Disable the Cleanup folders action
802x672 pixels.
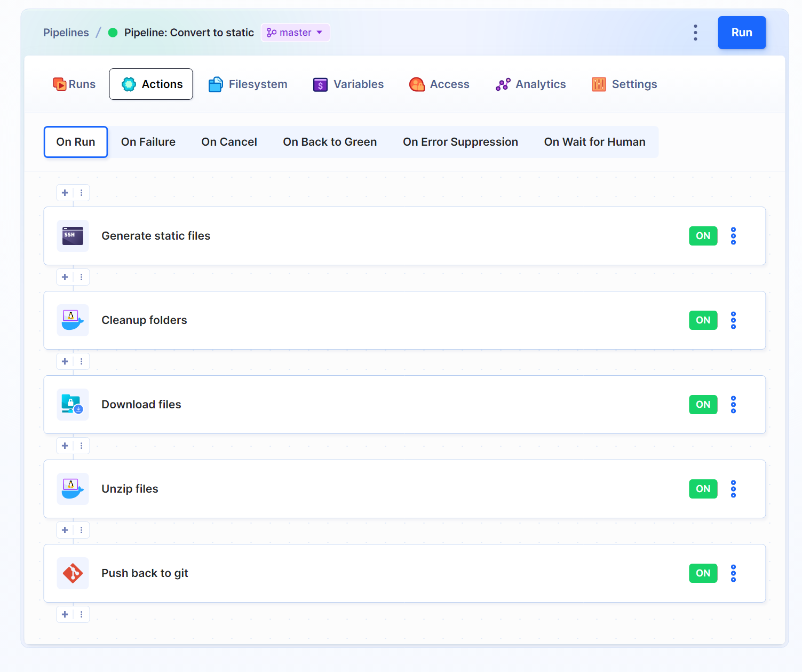(x=703, y=320)
